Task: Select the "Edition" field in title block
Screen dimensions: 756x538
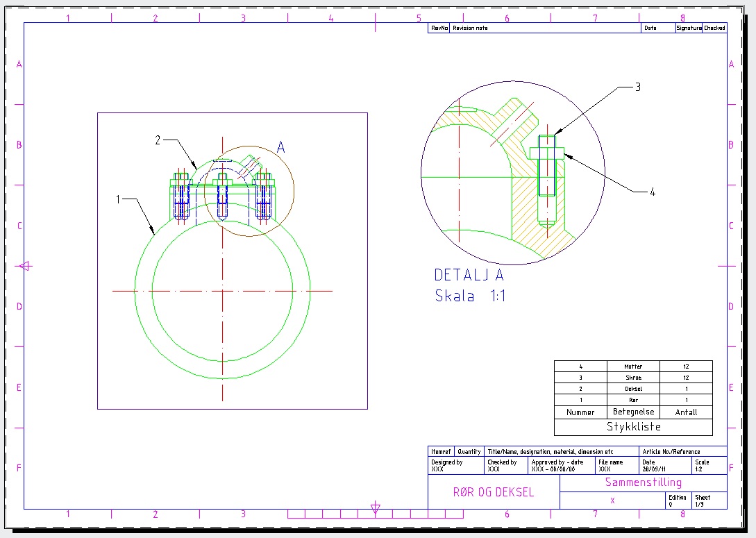Action: click(x=679, y=501)
